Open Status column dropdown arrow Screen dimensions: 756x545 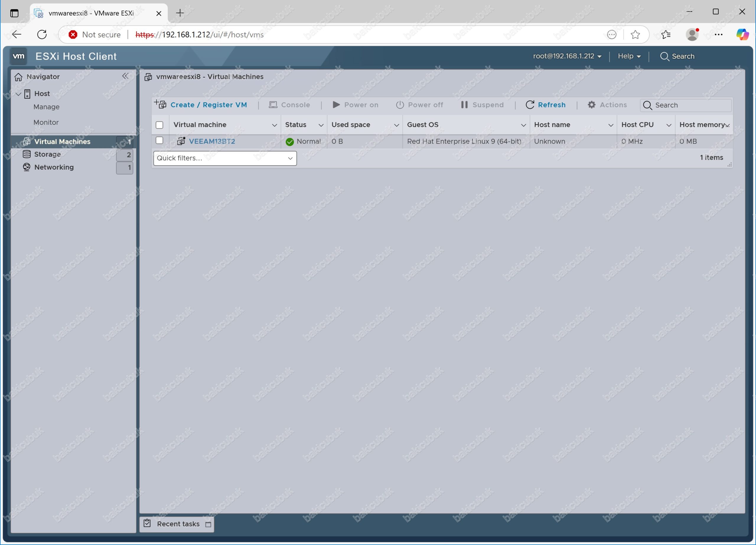[321, 125]
